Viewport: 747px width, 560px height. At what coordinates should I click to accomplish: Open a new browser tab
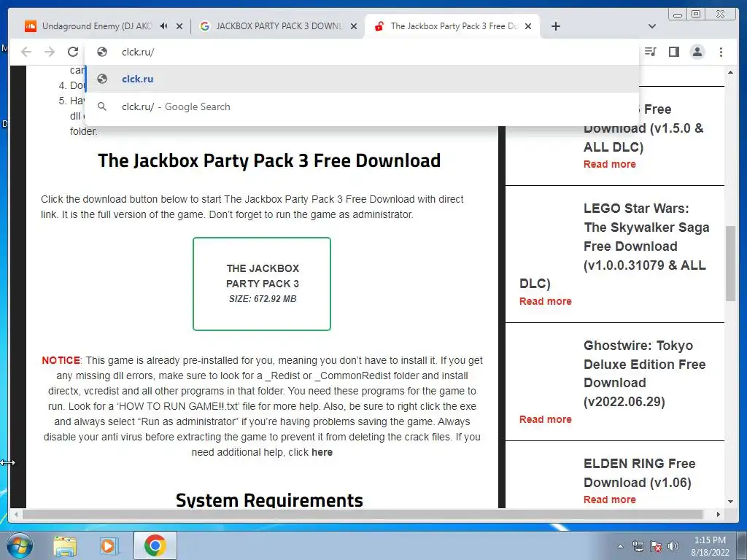tap(555, 26)
